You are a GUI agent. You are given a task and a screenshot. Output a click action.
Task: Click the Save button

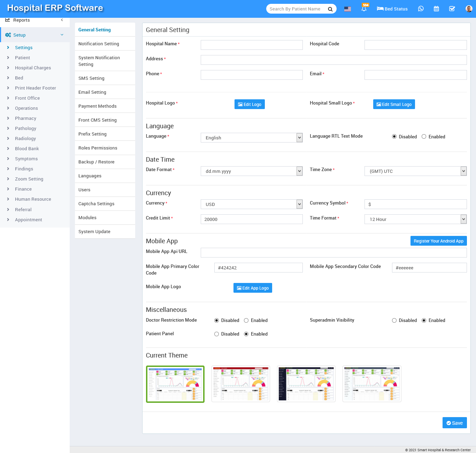pos(454,423)
